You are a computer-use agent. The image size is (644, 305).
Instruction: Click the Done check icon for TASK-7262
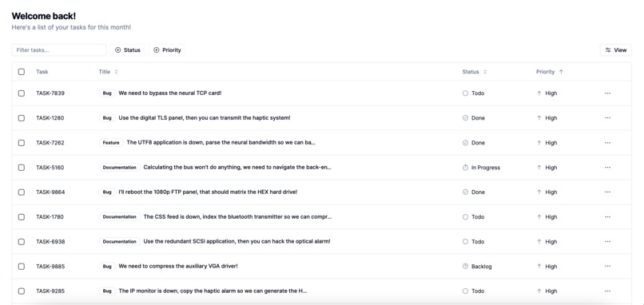465,143
